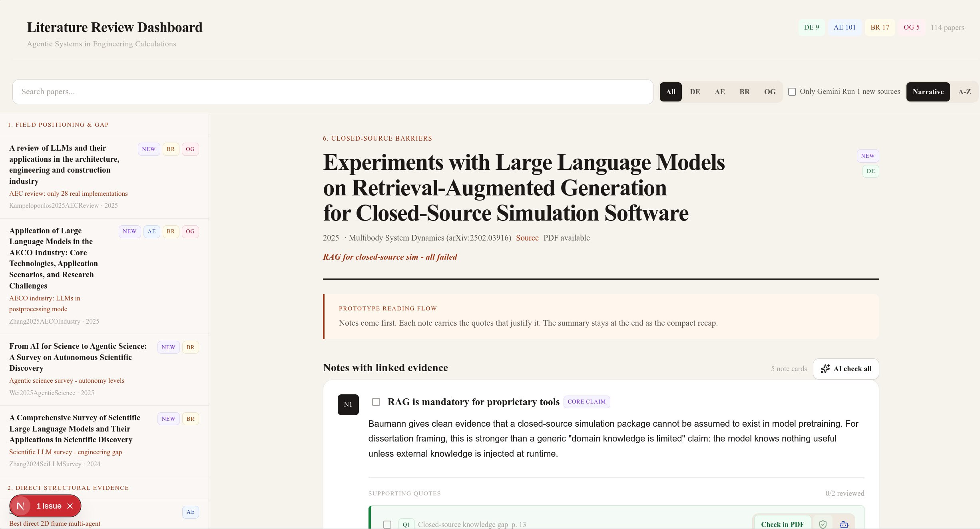
Task: Click the shield verify icon on quote Q1
Action: click(x=823, y=524)
